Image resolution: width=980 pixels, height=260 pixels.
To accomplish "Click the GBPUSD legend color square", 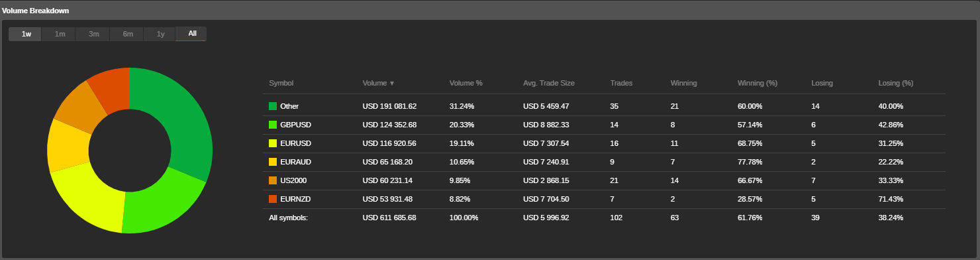I will (x=273, y=125).
